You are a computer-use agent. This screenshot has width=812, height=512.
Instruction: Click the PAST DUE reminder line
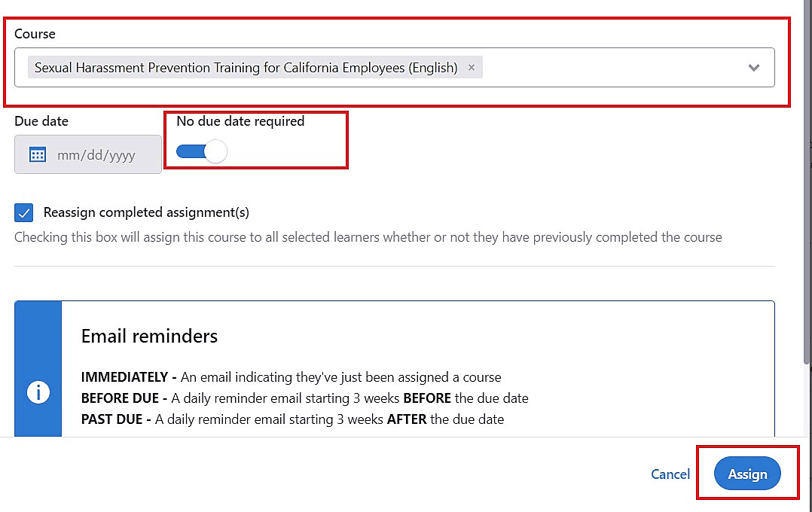(x=292, y=419)
